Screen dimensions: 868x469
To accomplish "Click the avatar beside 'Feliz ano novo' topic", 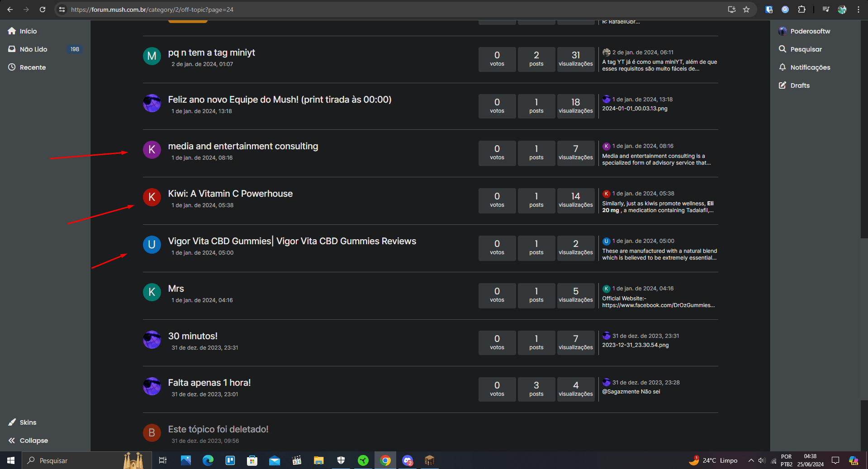I will pyautogui.click(x=152, y=103).
